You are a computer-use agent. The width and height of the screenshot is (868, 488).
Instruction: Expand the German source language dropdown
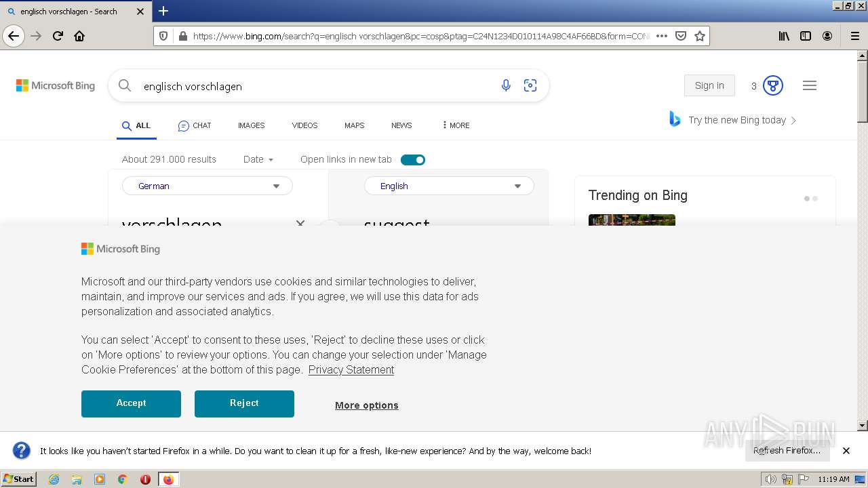(x=208, y=186)
